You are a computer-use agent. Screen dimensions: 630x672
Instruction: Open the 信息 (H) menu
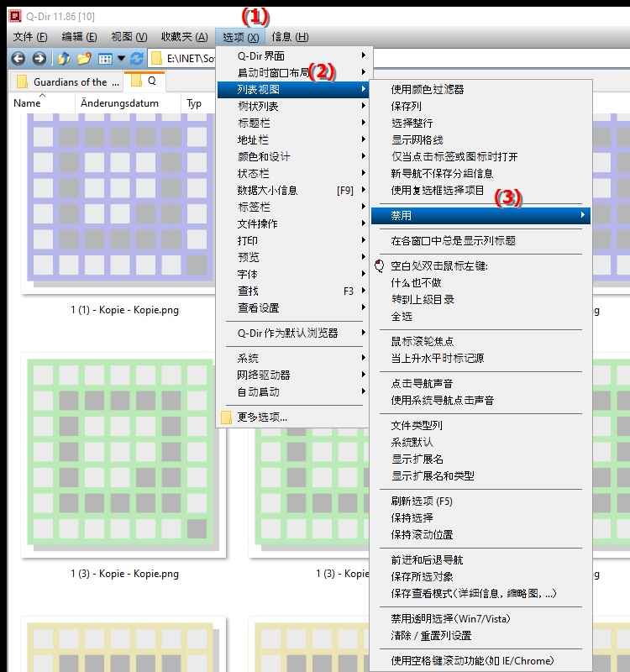click(x=290, y=37)
